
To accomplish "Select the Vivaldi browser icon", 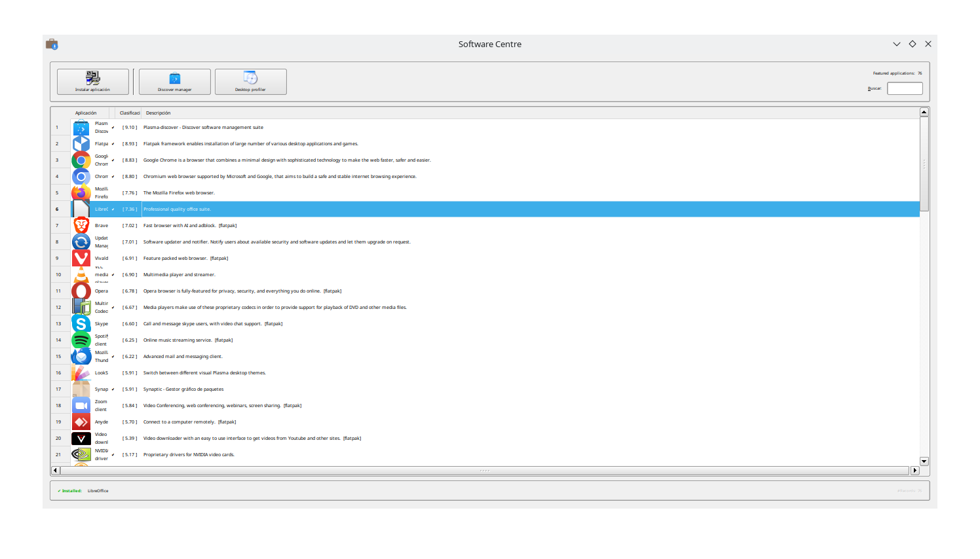I will [x=81, y=259].
